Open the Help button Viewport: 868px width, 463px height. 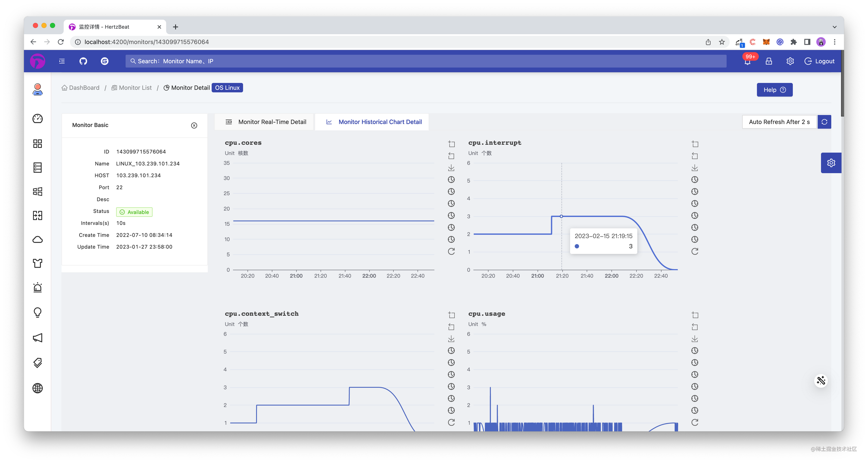[x=774, y=90]
